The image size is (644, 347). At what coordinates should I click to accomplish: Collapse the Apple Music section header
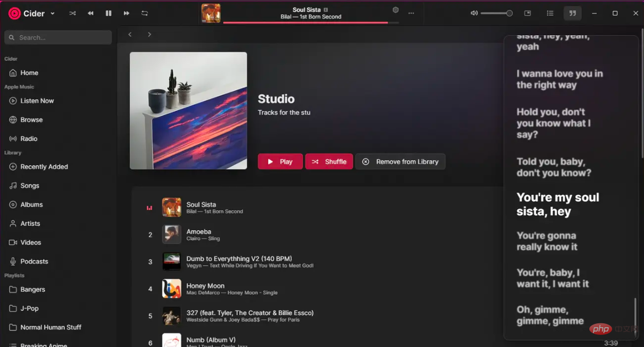click(19, 86)
